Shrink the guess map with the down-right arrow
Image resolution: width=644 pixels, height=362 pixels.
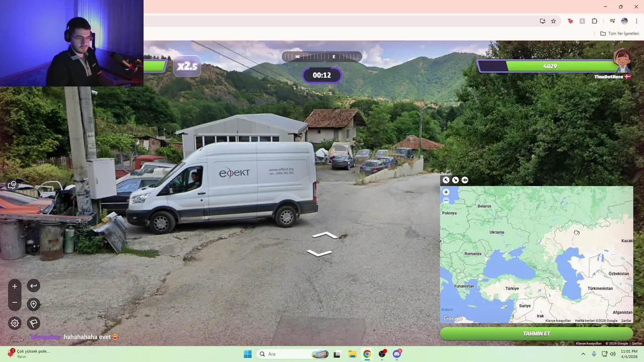(x=455, y=180)
